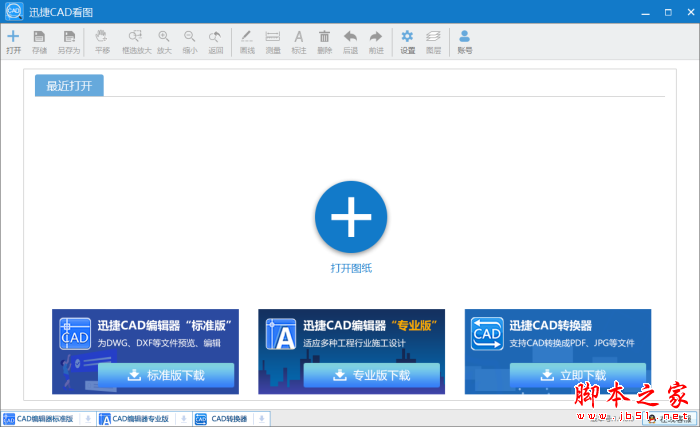
Task: Choose the Draw Line (画线) pencil tool
Action: coord(247,41)
